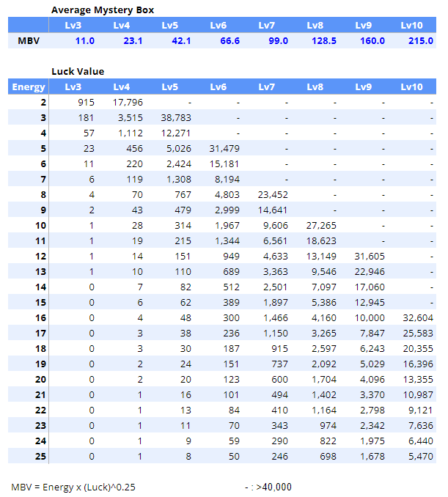The height and width of the screenshot is (497, 448).
Task: Click luck value 12,945
Action: tap(370, 303)
